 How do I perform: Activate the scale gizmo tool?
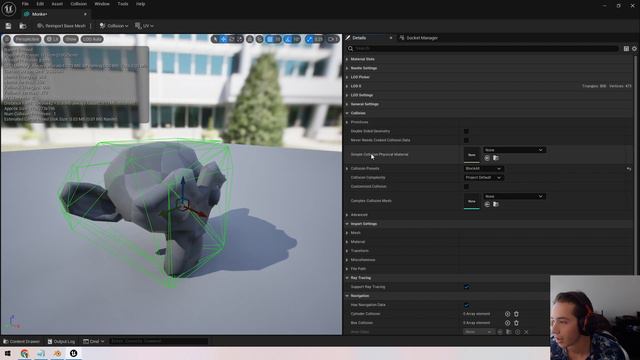coord(240,39)
